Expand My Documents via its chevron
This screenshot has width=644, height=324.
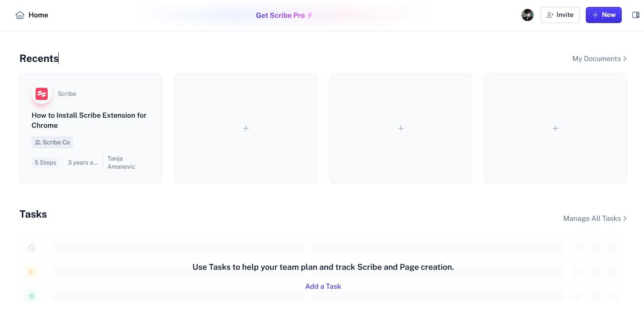tap(624, 59)
